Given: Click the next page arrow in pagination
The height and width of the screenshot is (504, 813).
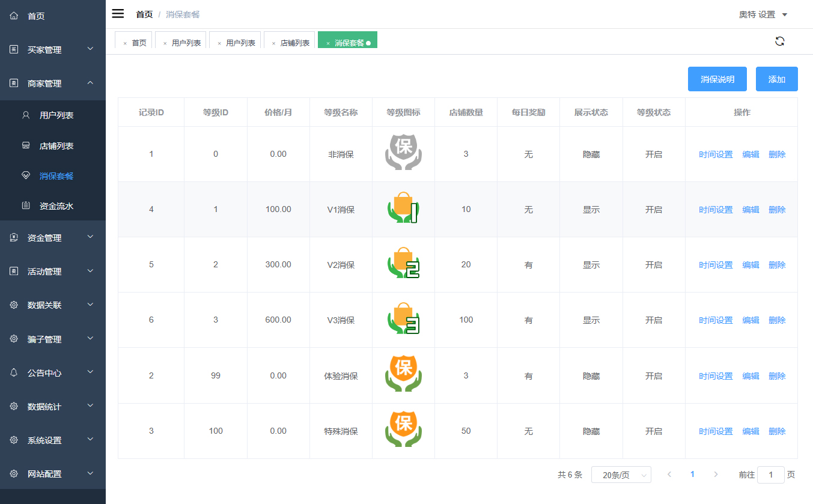Looking at the screenshot, I should tap(716, 475).
